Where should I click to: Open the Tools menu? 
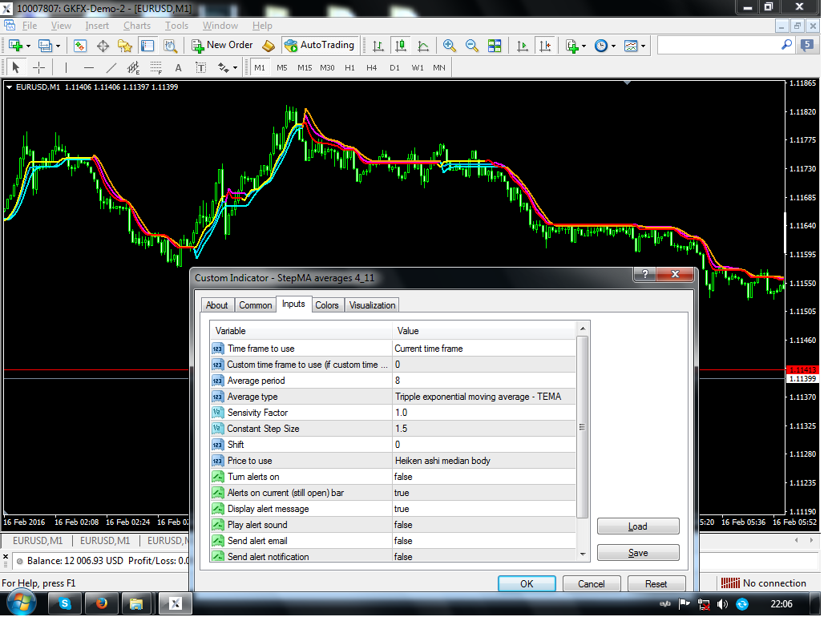click(177, 25)
